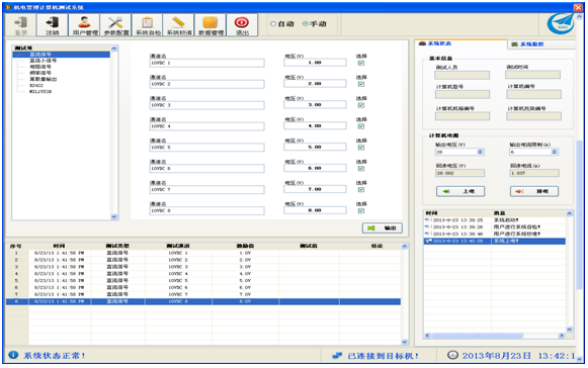Image resolution: width=588 pixels, height=368 pixels.
Task: Click the 注销 logout toolbar icon
Action: click(x=52, y=25)
